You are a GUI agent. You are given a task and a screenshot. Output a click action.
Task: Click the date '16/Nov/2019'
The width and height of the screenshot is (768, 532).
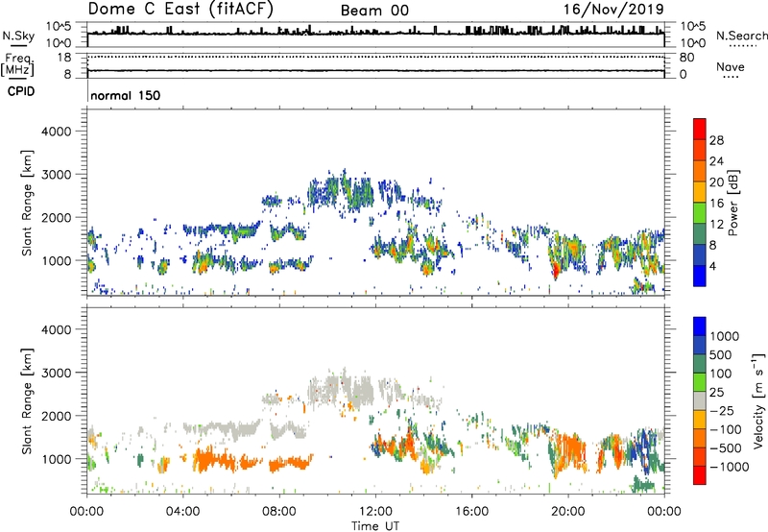613,9
